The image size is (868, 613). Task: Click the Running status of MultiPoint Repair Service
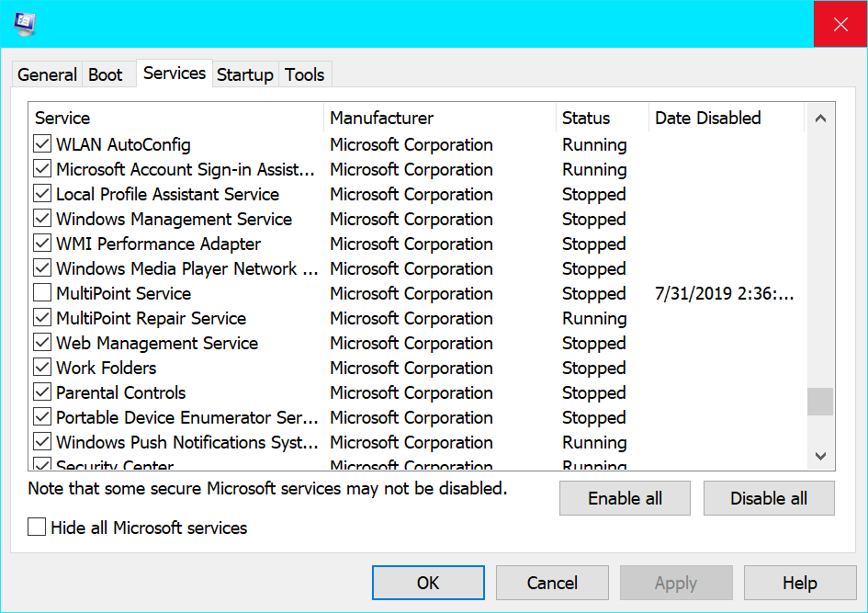[594, 318]
